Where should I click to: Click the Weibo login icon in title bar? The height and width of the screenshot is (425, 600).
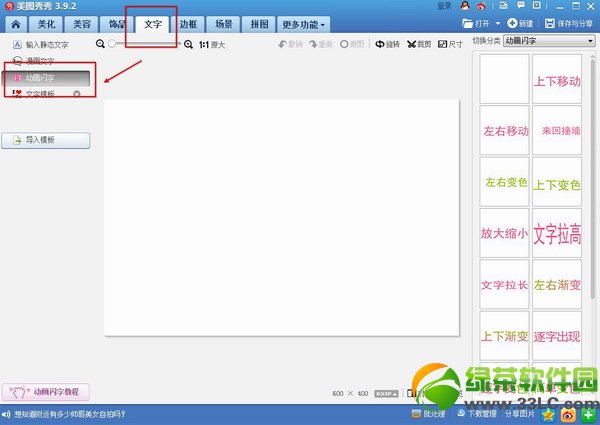[481, 6]
